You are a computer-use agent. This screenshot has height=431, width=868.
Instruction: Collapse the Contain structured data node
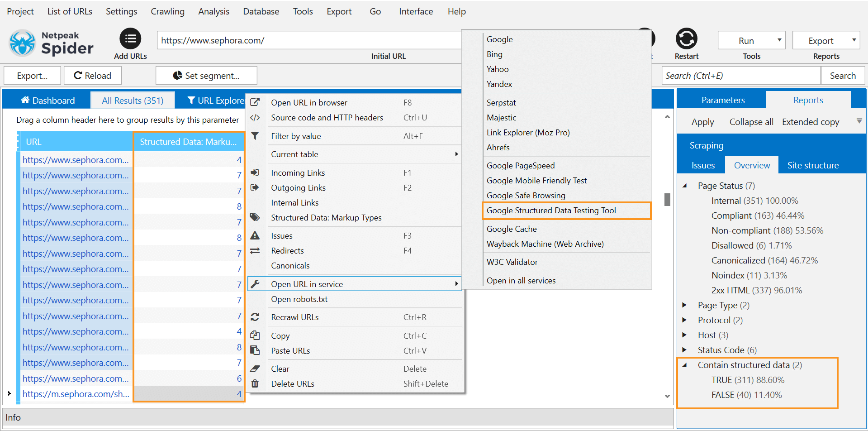(685, 365)
